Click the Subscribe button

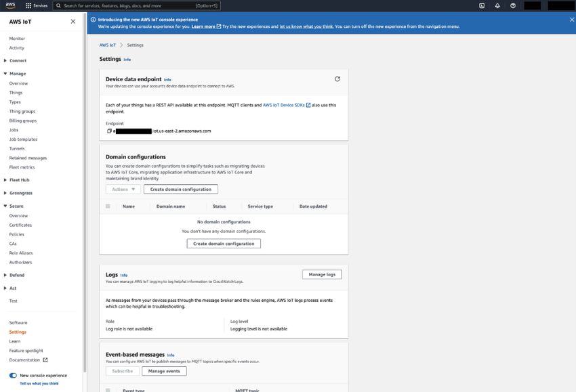[123, 372]
